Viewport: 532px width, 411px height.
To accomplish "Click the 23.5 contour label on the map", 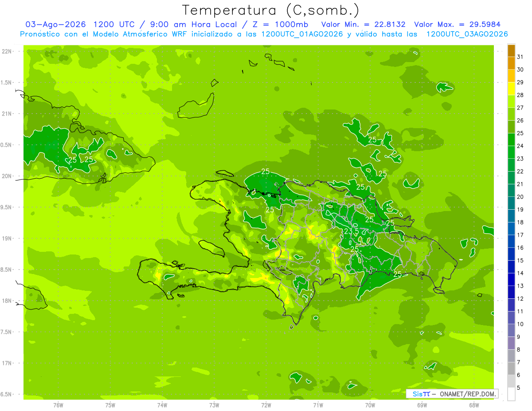I will pos(351,231).
